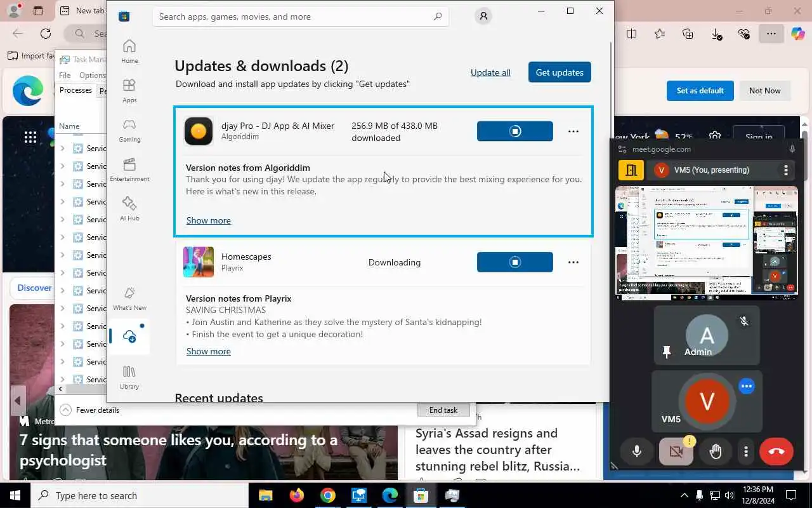This screenshot has width=812, height=508.
Task: Open more options in Meet controls
Action: pos(746,451)
